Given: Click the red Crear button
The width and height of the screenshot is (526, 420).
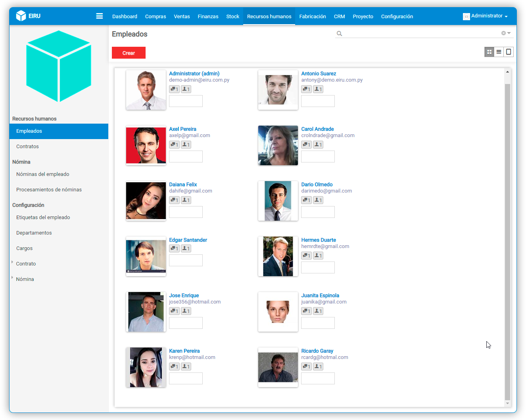Looking at the screenshot, I should [129, 53].
